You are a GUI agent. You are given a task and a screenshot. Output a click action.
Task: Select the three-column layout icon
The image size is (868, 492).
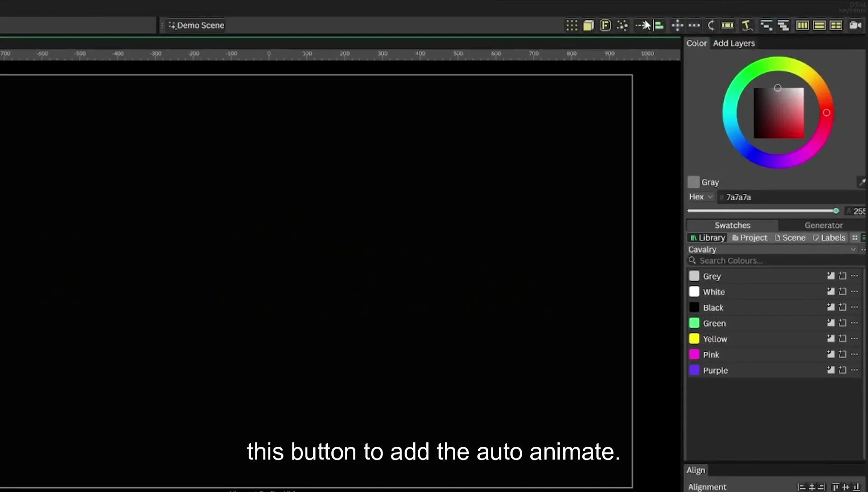point(802,25)
